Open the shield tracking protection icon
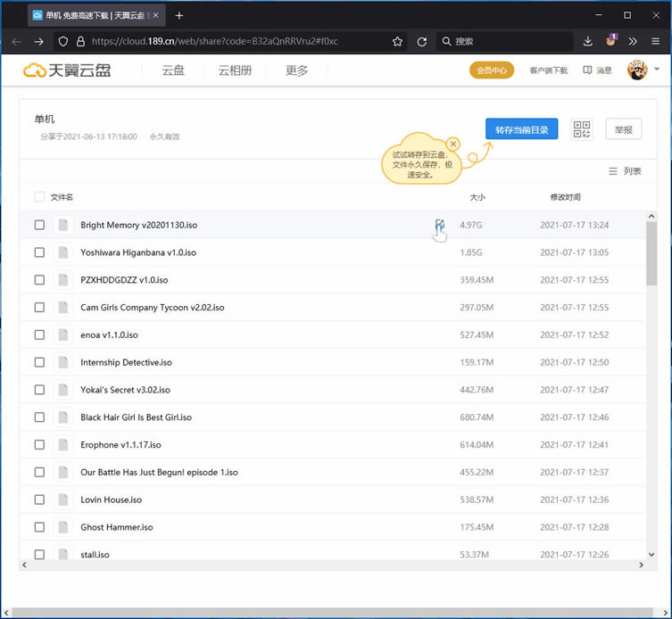The width and height of the screenshot is (672, 619). [x=63, y=42]
